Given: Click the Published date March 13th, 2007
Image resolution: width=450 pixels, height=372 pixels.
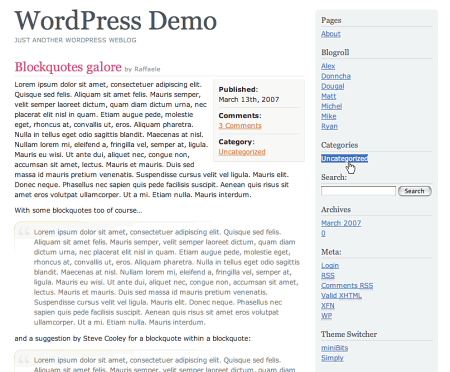Looking at the screenshot, I should point(249,99).
